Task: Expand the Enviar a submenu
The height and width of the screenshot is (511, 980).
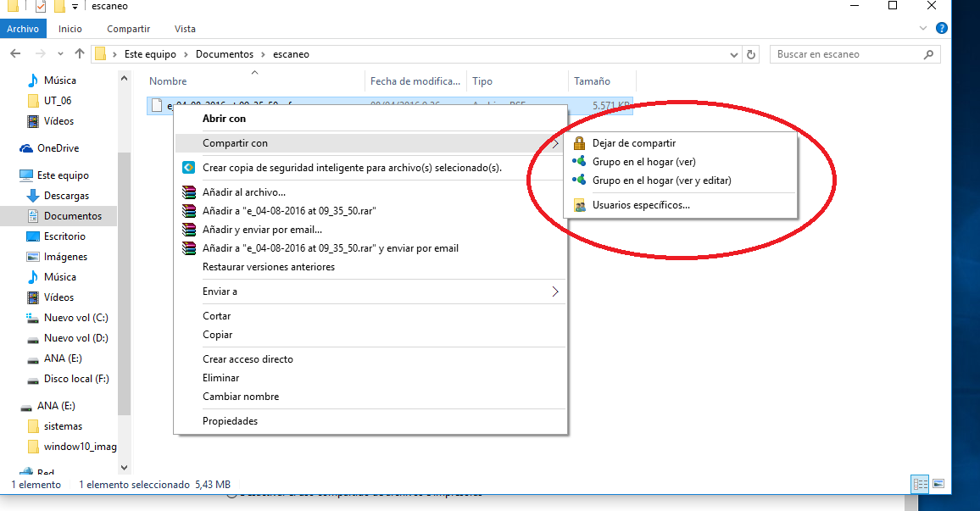Action: pos(555,292)
